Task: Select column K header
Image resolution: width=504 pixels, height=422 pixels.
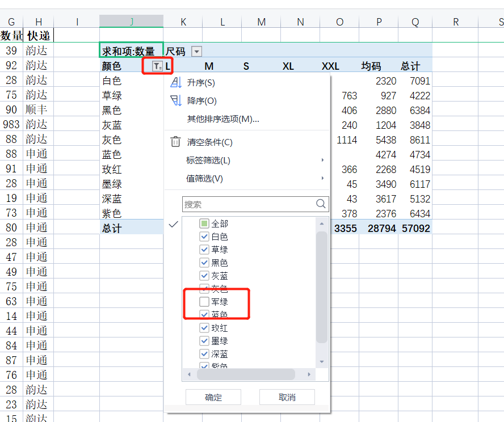Action: point(183,22)
